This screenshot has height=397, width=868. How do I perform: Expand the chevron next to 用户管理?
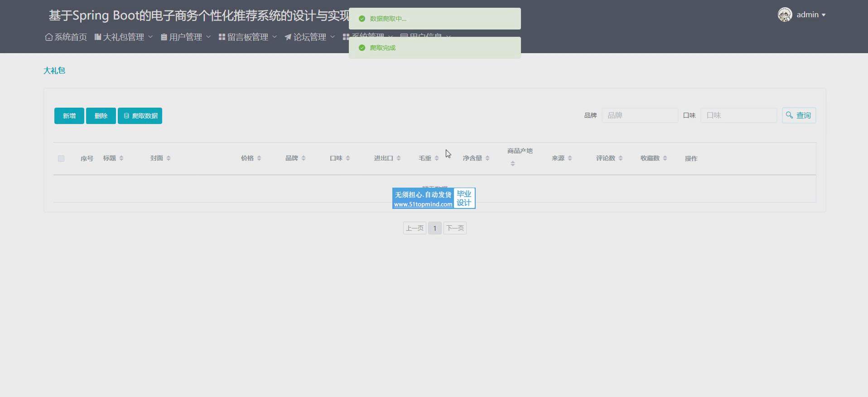click(x=208, y=37)
